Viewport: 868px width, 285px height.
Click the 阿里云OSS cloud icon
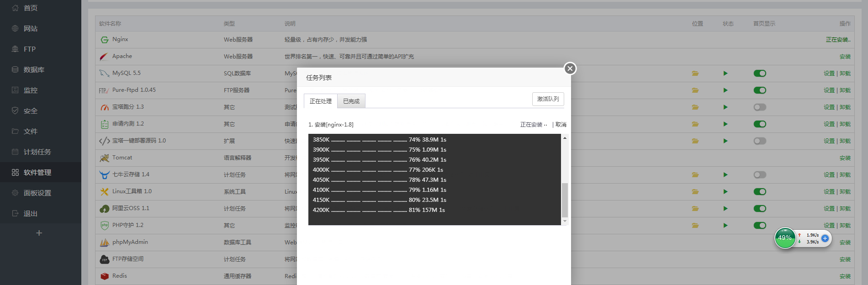coord(104,209)
